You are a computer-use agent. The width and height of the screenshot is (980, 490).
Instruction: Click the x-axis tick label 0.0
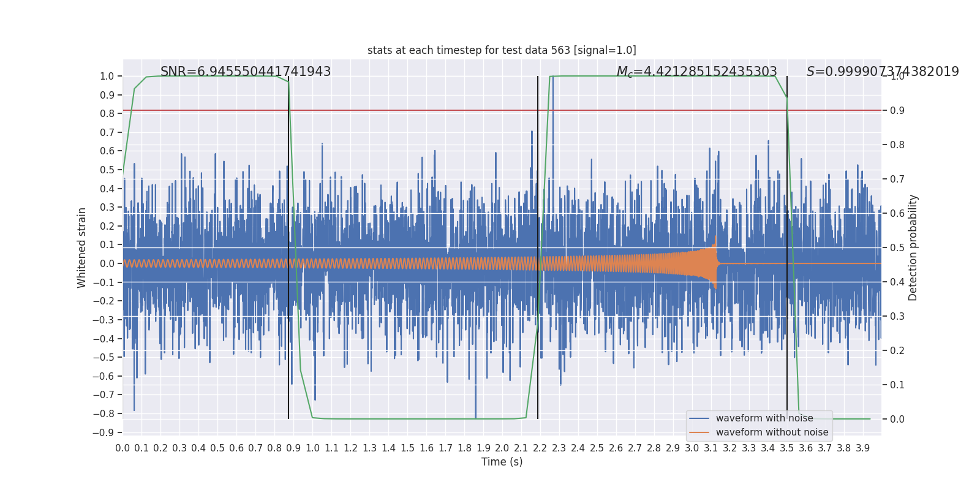[123, 448]
